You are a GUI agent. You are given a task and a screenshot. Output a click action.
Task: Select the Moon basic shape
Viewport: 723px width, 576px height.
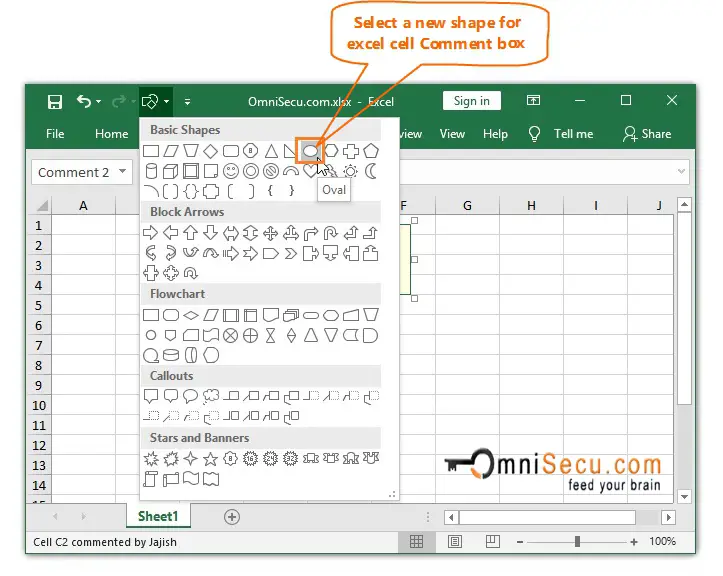[371, 171]
